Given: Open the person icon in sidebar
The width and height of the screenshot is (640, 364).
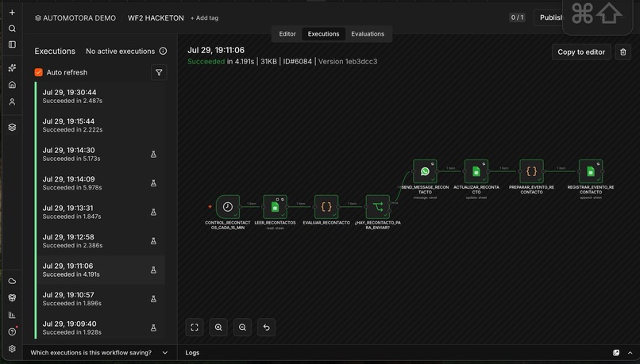Looking at the screenshot, I should coord(12,102).
